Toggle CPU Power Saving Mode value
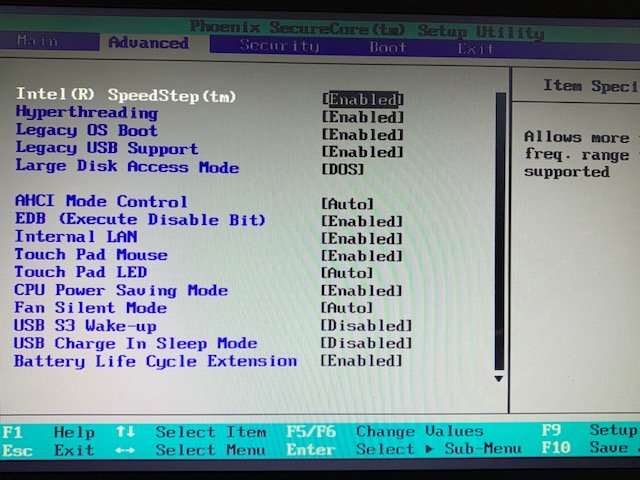The width and height of the screenshot is (640, 480). point(362,291)
